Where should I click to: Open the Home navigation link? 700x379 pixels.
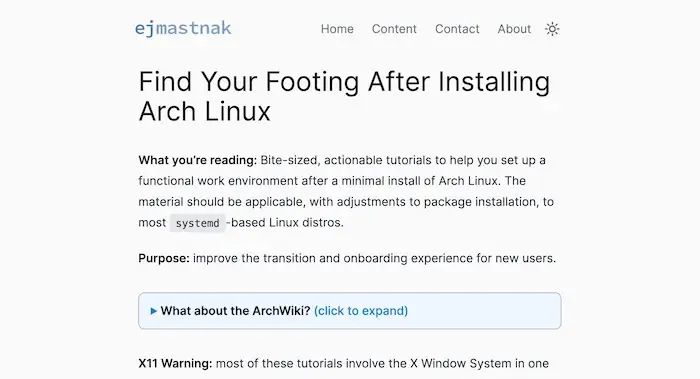(337, 29)
